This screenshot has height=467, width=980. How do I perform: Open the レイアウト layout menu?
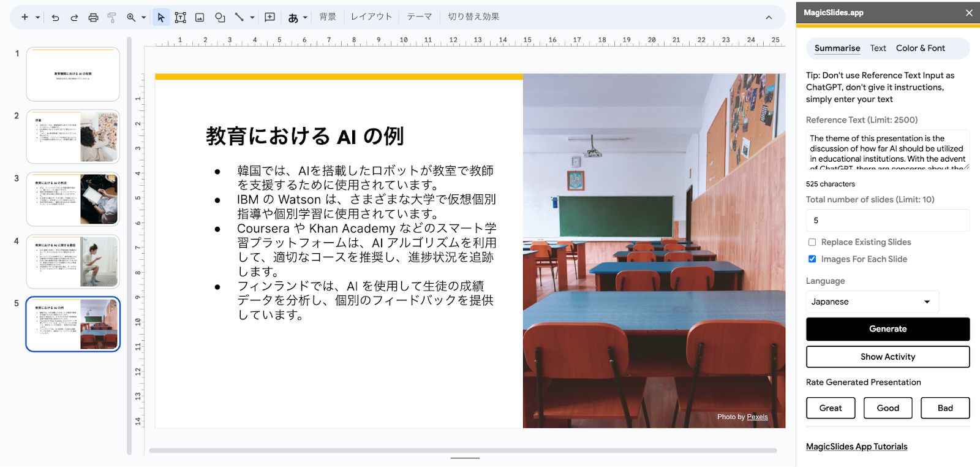tap(371, 17)
